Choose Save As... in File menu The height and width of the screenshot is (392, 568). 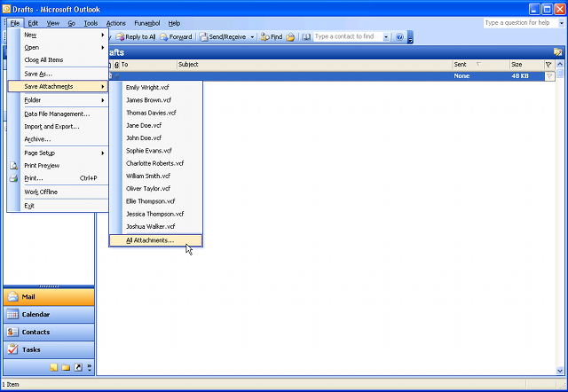(x=58, y=74)
